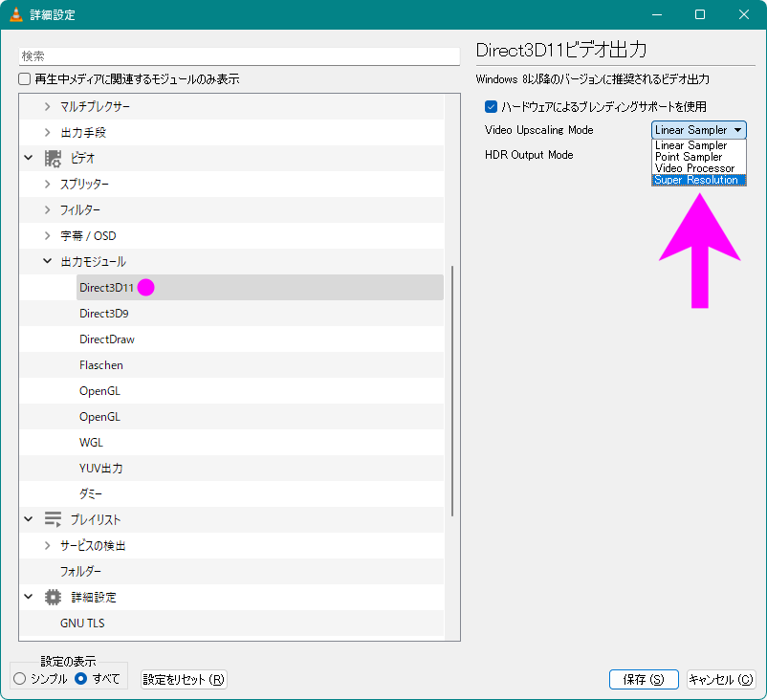This screenshot has width=767, height=700.
Task: Click the 保存 (S) button
Action: tap(644, 680)
